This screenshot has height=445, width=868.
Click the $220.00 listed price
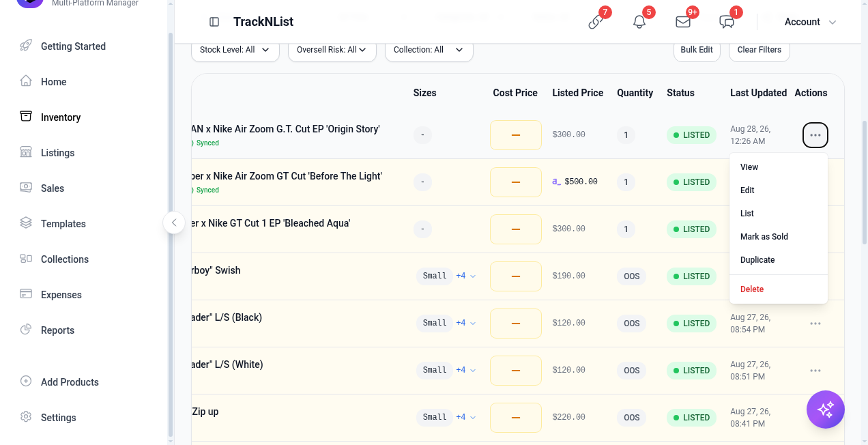pos(568,417)
